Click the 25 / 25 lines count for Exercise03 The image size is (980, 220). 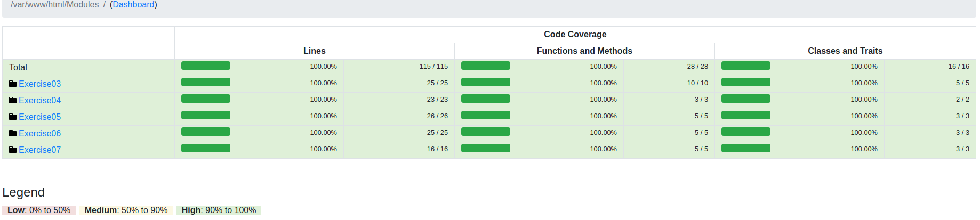pos(437,83)
